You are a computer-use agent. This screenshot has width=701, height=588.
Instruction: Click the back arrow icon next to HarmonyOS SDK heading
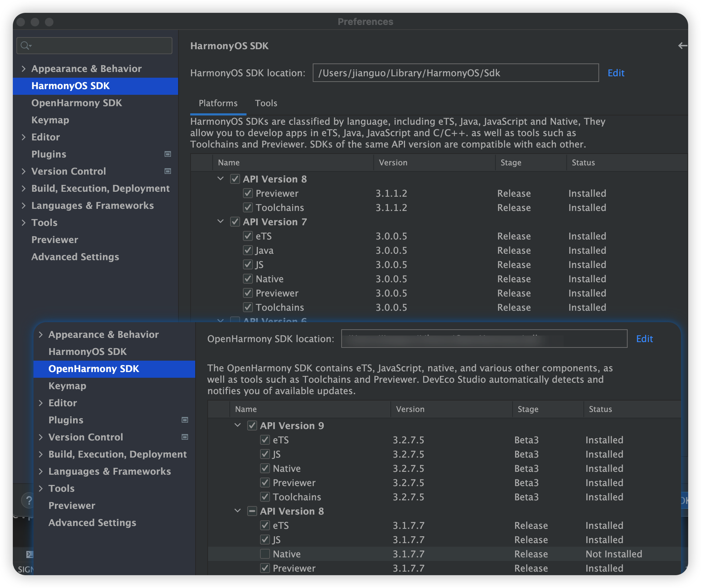click(x=682, y=46)
